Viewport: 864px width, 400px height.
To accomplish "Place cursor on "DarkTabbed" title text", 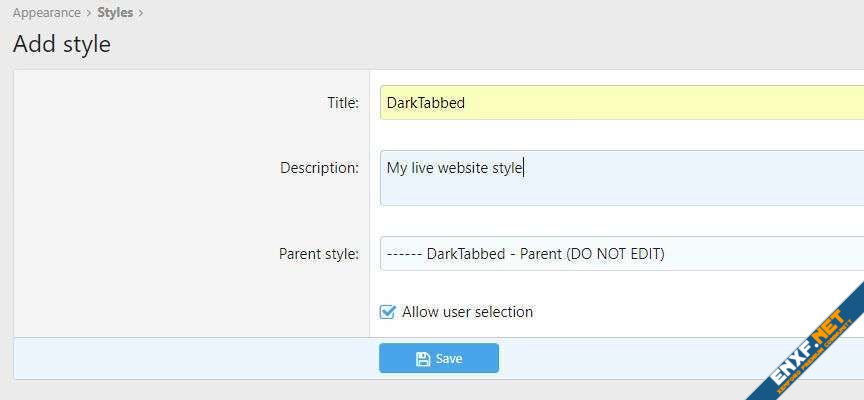I will coord(426,102).
